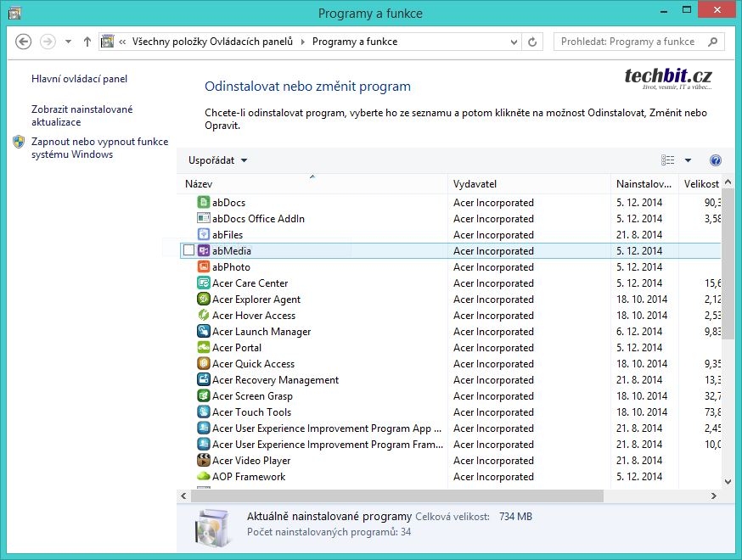Expand the view options dropdown arrow

688,160
